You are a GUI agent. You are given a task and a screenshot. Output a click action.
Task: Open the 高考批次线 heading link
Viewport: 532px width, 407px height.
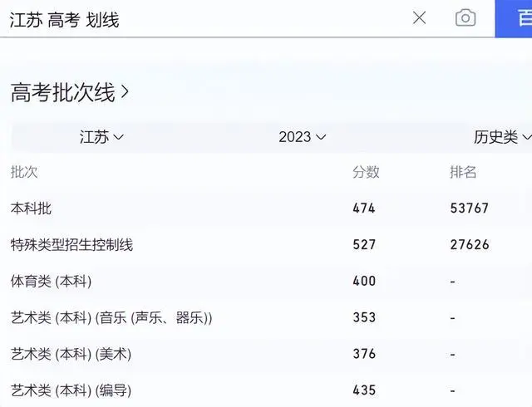pyautogui.click(x=70, y=92)
